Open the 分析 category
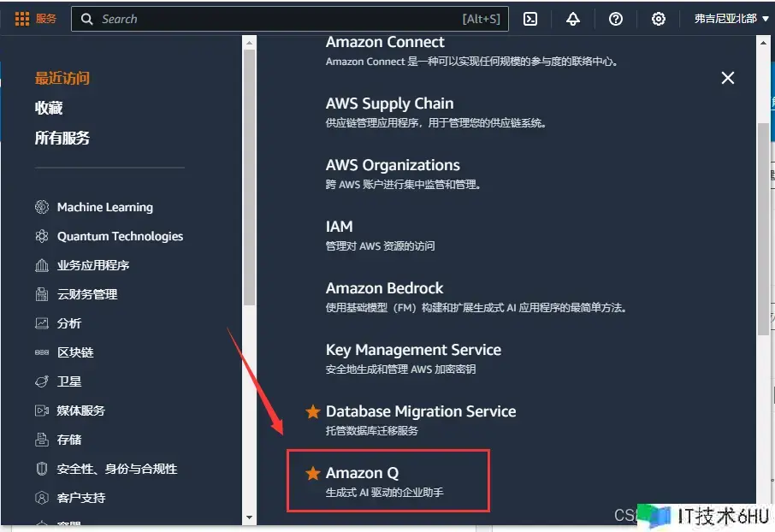 tap(69, 323)
